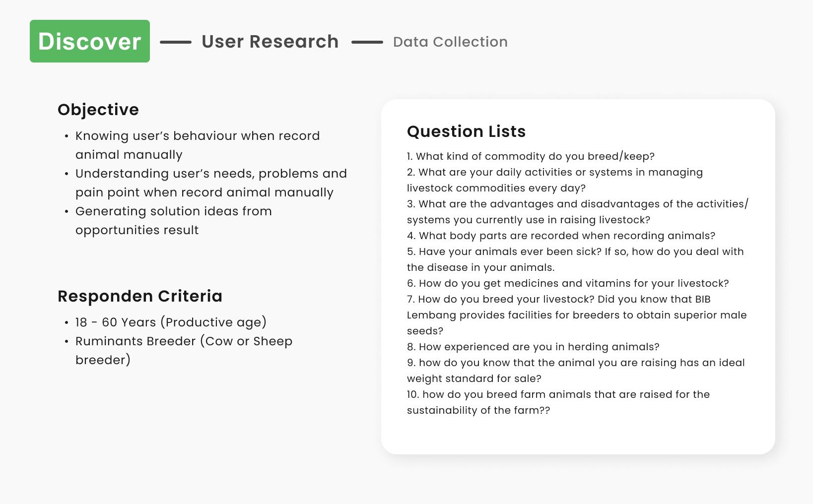Click question 4 about recorded body parts
813x504 pixels.
[x=561, y=236]
